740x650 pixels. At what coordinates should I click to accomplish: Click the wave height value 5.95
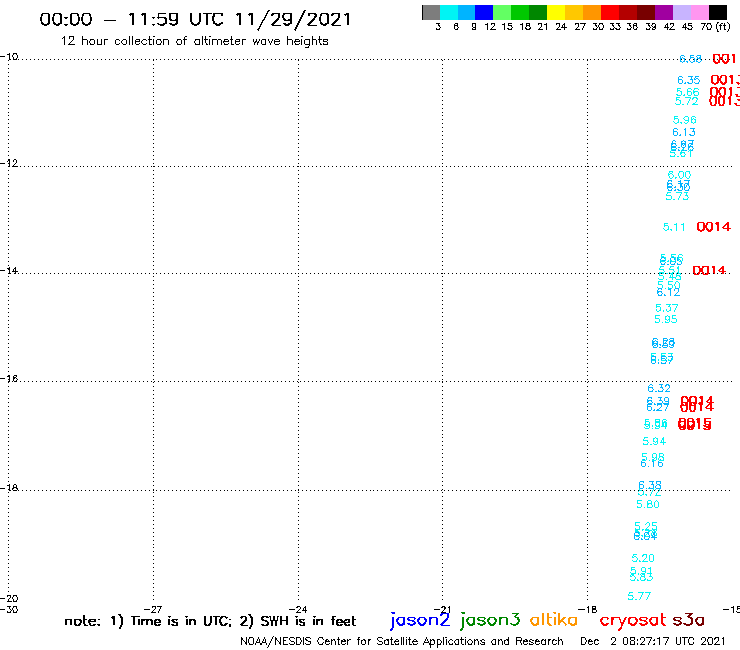pyautogui.click(x=666, y=320)
